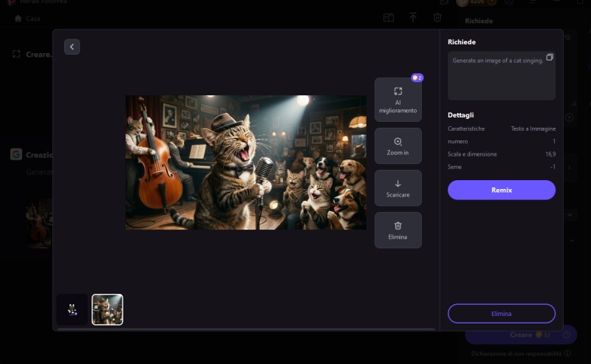Screen dimensions: 591x364
Task: Click the trash icon in top toolbar
Action: click(437, 18)
